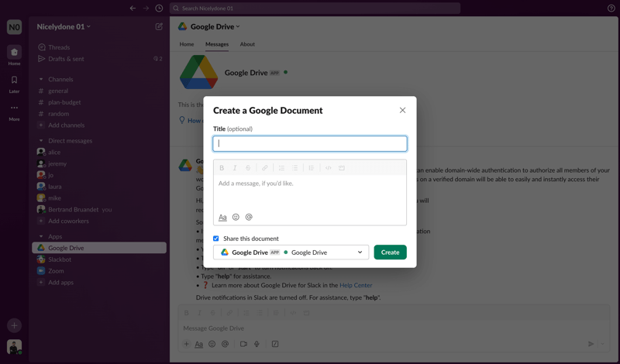Open More ellipsis in left rail
620x364 pixels.
14,108
